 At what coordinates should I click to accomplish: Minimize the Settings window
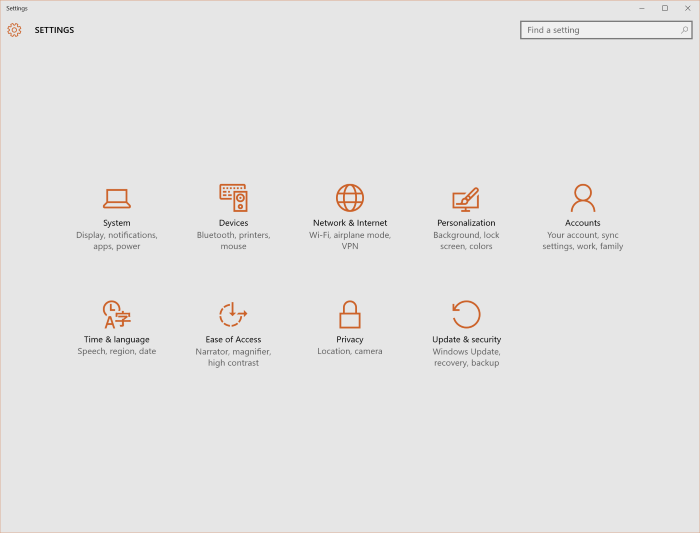643,8
